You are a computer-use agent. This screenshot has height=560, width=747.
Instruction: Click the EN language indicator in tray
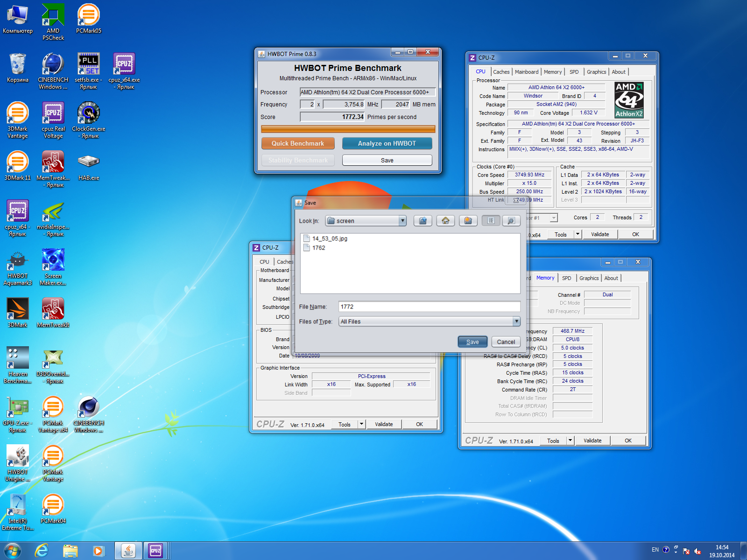coord(655,550)
